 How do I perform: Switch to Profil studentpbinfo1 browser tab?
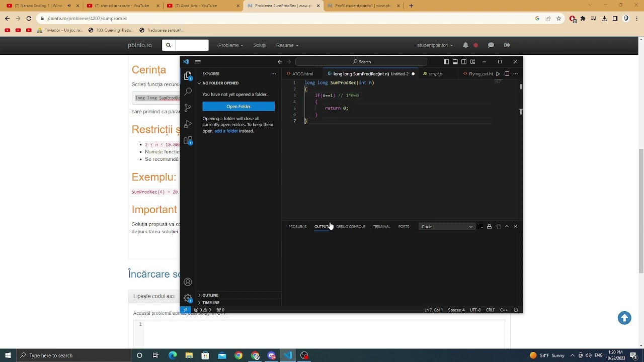(362, 6)
